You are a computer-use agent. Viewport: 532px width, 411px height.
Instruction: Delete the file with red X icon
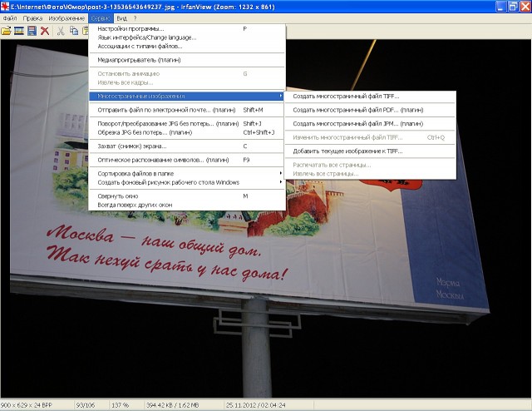[45, 31]
